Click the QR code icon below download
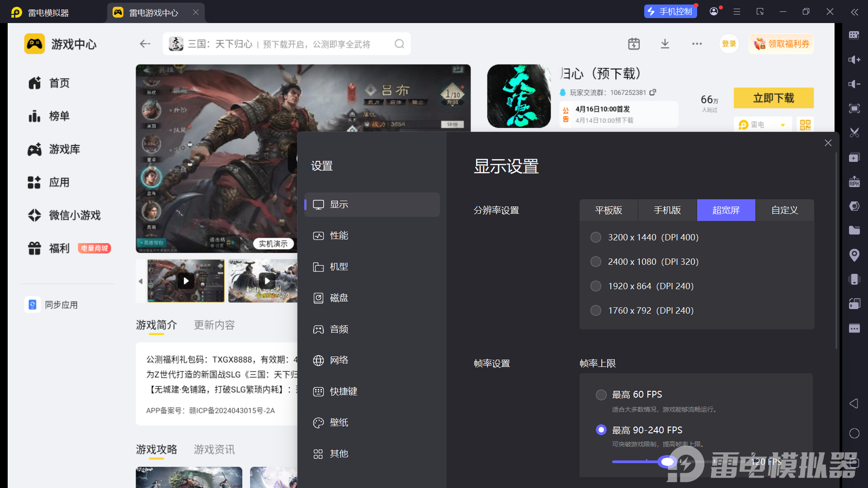 pos(805,125)
